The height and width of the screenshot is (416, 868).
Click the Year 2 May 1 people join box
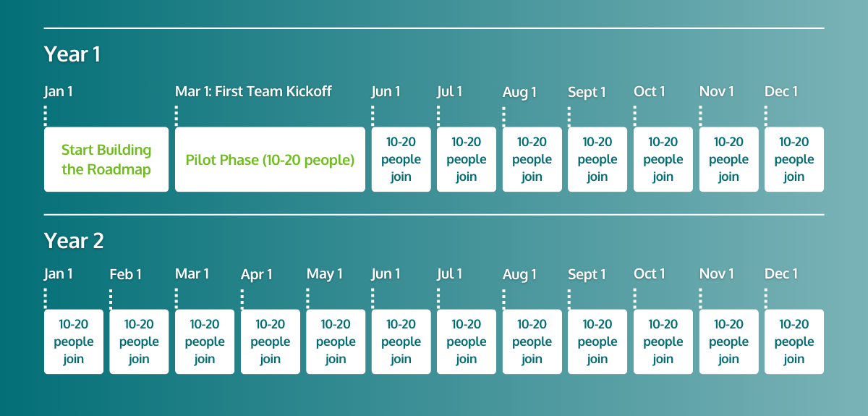[x=336, y=341]
